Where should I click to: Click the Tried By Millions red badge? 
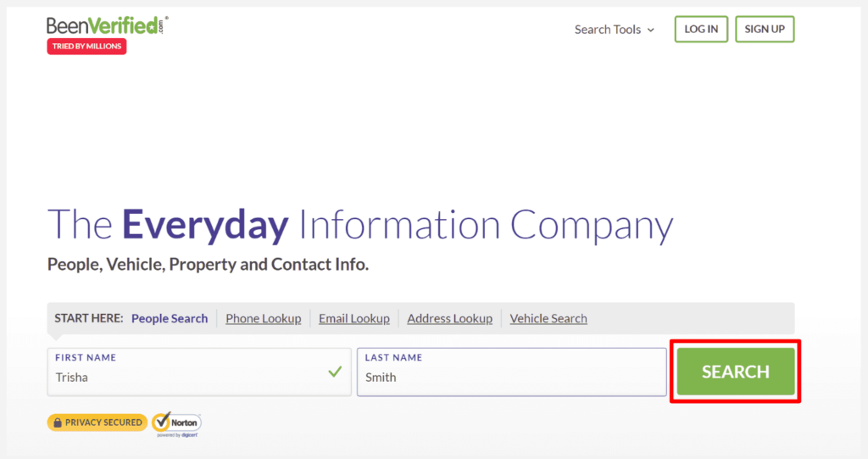(86, 47)
